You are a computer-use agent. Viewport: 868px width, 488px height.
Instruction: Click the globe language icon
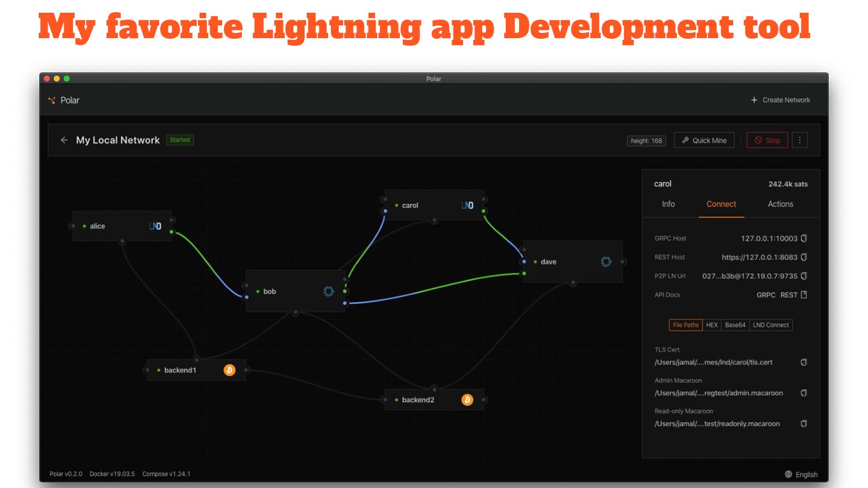(788, 474)
